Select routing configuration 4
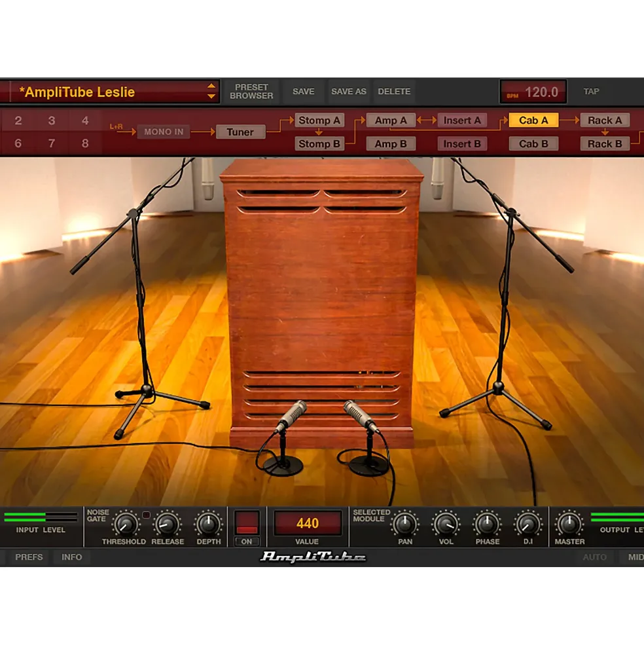This screenshot has height=645, width=644. [x=84, y=120]
